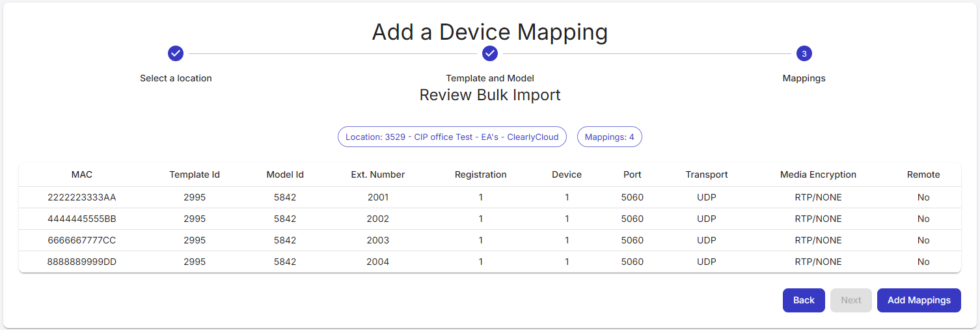Select the 'Template and Model' step label
980x330 pixels.
(490, 78)
